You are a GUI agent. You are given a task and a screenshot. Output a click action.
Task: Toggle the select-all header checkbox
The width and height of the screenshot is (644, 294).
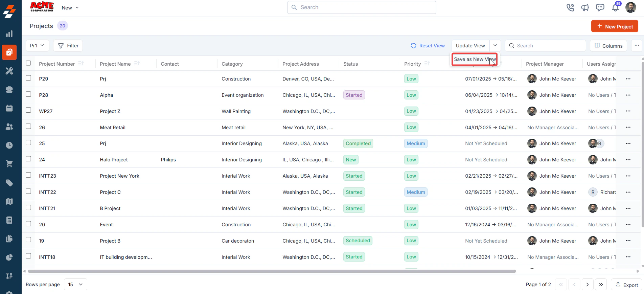pos(28,63)
